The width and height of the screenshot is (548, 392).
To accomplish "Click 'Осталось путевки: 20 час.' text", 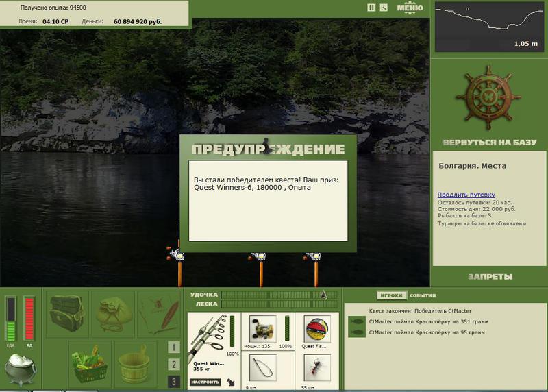I will [474, 202].
